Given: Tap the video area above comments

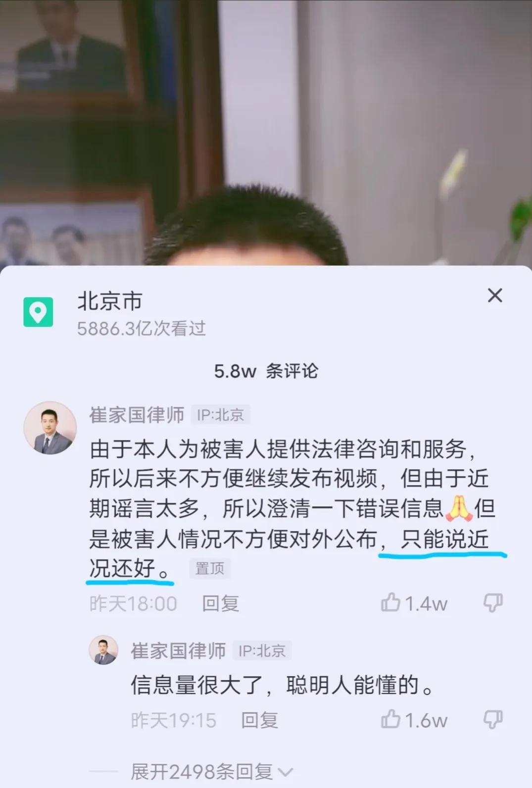Looking at the screenshot, I should pyautogui.click(x=266, y=133).
